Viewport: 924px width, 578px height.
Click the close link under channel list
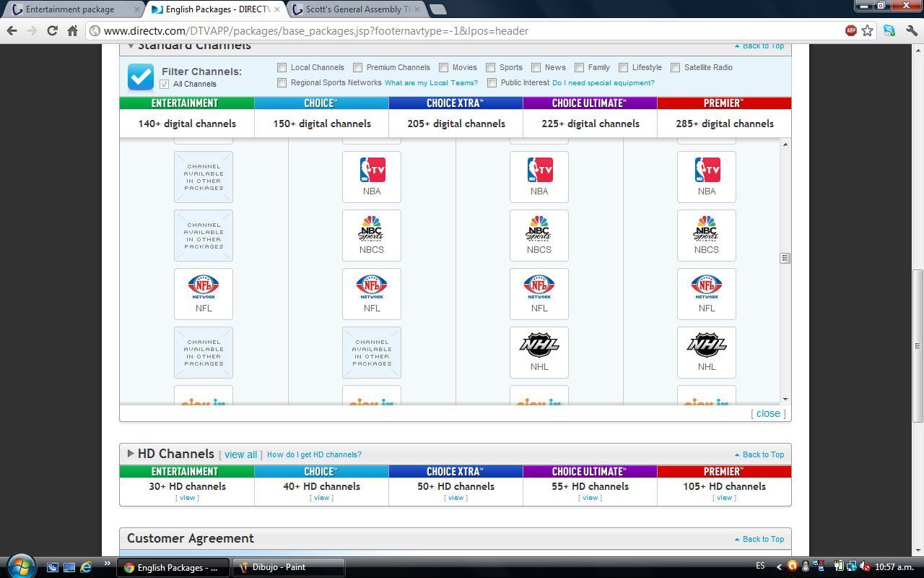point(767,413)
